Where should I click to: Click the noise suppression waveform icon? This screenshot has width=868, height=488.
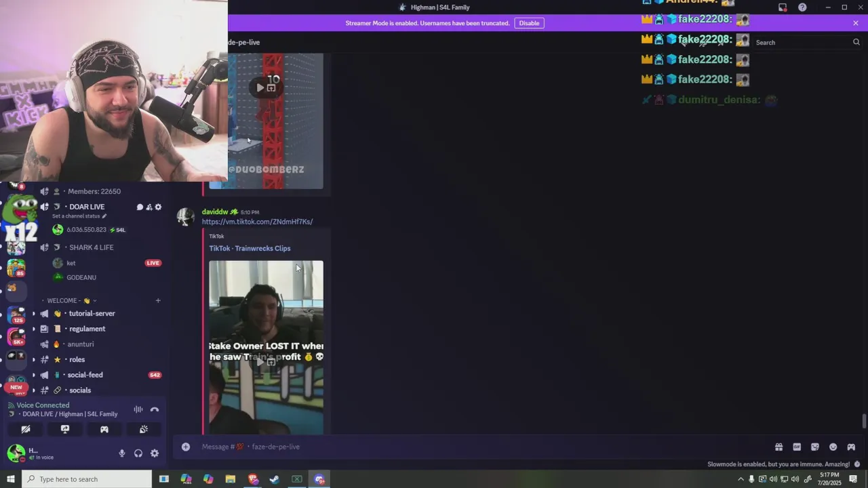(x=138, y=409)
